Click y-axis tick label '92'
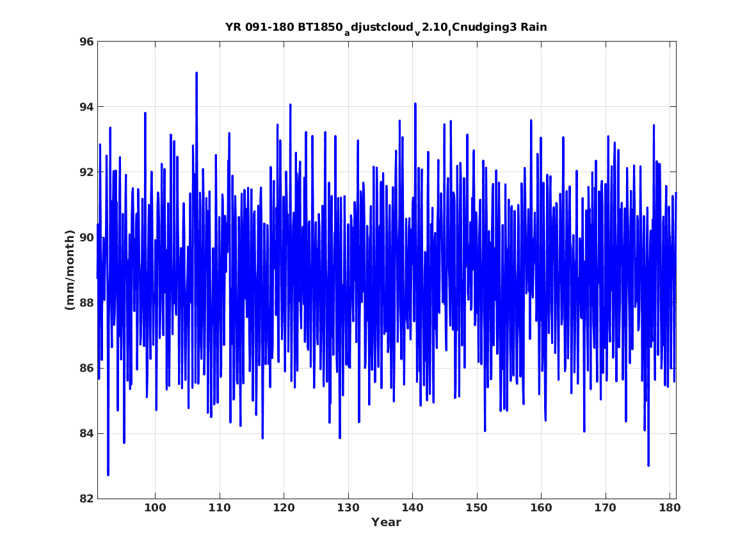This screenshot has height=560, width=747. click(86, 172)
